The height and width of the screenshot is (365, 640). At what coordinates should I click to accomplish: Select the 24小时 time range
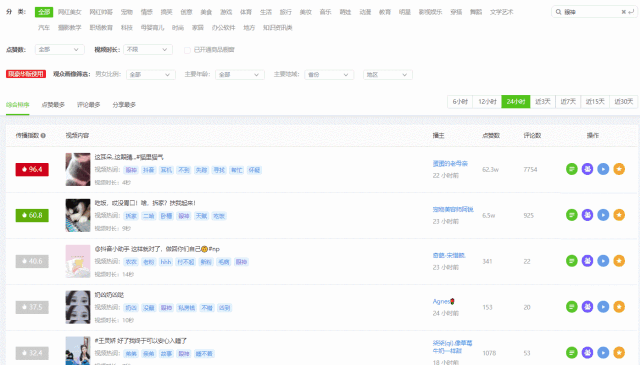[516, 101]
